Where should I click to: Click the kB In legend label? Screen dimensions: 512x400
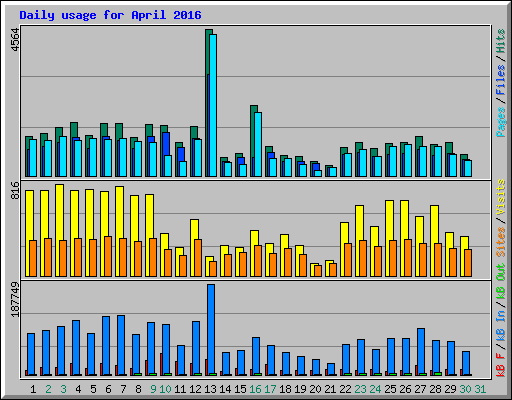click(501, 326)
